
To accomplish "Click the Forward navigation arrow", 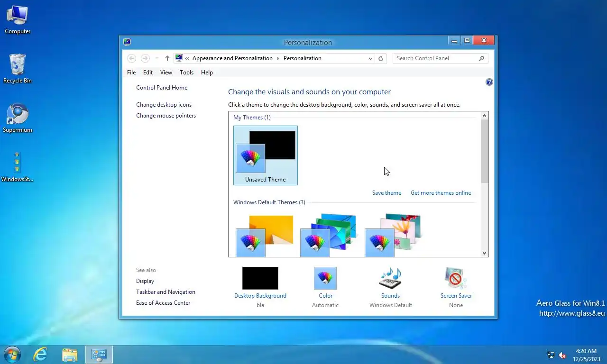I will [x=145, y=58].
